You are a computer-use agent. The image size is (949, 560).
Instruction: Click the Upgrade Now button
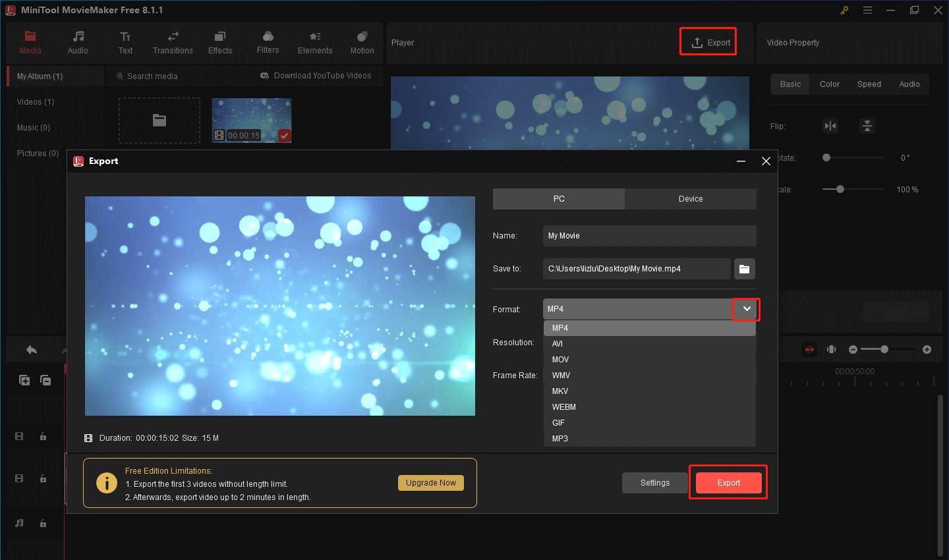(x=431, y=483)
